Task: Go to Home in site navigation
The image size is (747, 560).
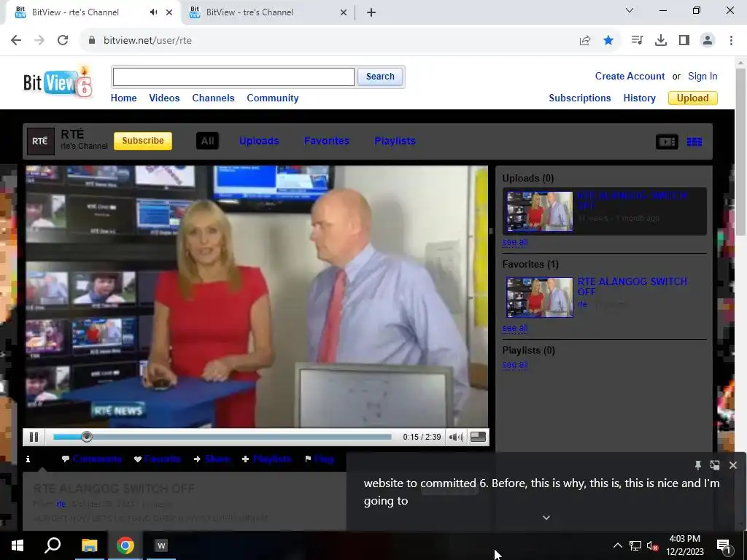Action: click(123, 98)
